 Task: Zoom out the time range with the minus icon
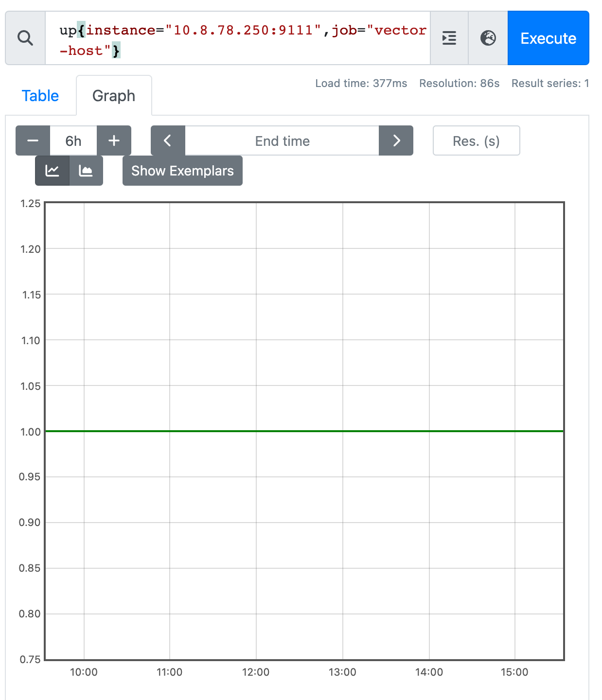tap(32, 140)
